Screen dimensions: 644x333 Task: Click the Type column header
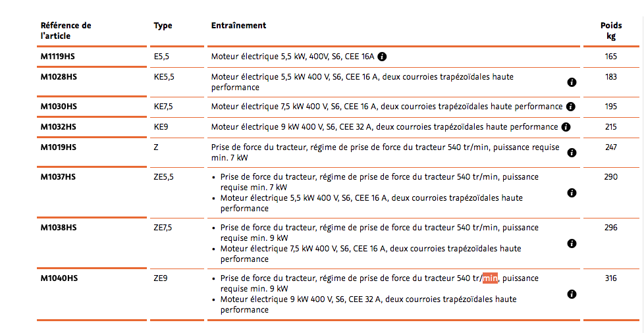(x=163, y=26)
